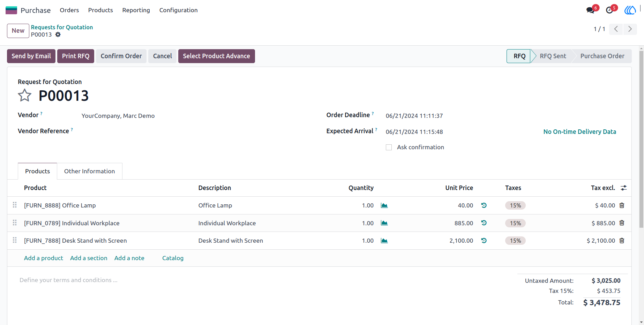Viewport: 644px width, 325px height.
Task: Click Add a product link
Action: point(44,258)
